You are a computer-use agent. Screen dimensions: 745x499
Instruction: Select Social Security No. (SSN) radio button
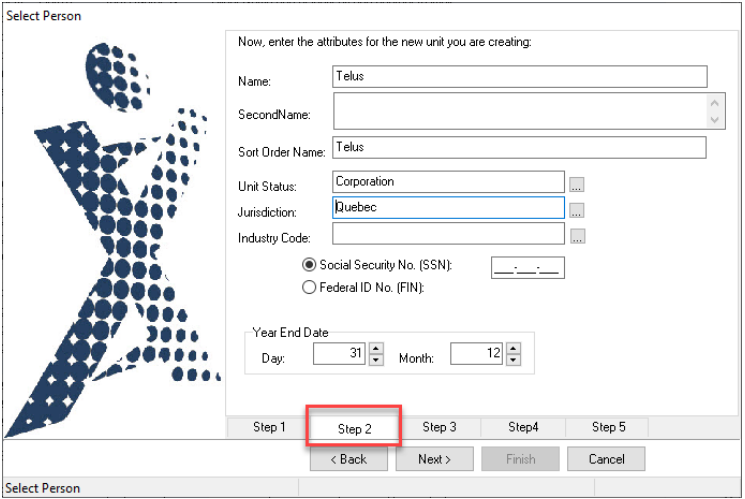(309, 265)
